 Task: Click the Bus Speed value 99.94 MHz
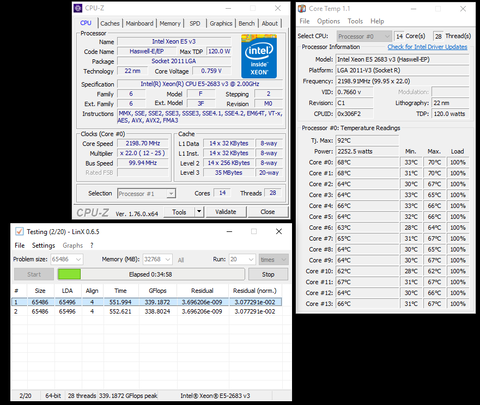tap(143, 163)
